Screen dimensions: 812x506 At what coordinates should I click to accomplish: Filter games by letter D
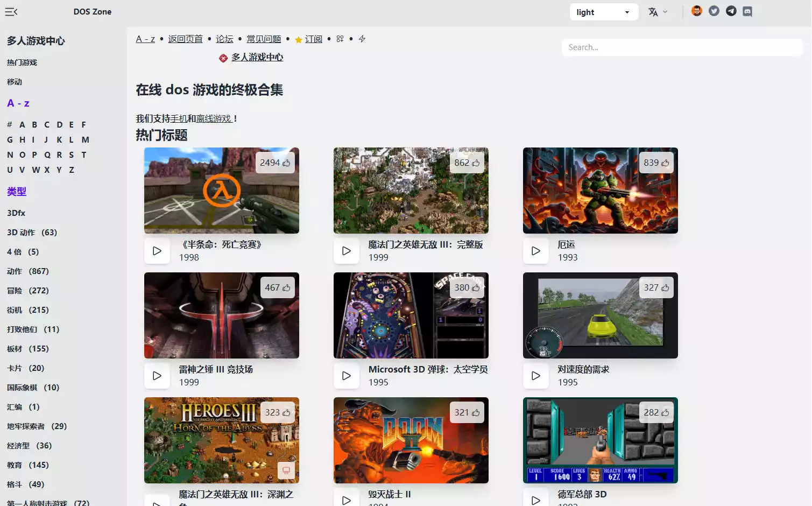click(x=60, y=125)
